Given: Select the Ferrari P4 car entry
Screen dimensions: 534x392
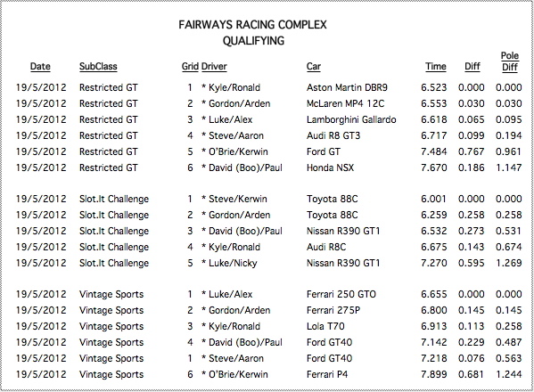Looking at the screenshot, I should [327, 375].
